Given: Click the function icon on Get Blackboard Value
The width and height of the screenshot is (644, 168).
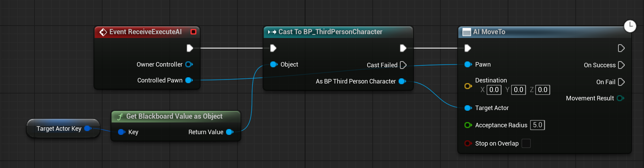Looking at the screenshot, I should [120, 117].
